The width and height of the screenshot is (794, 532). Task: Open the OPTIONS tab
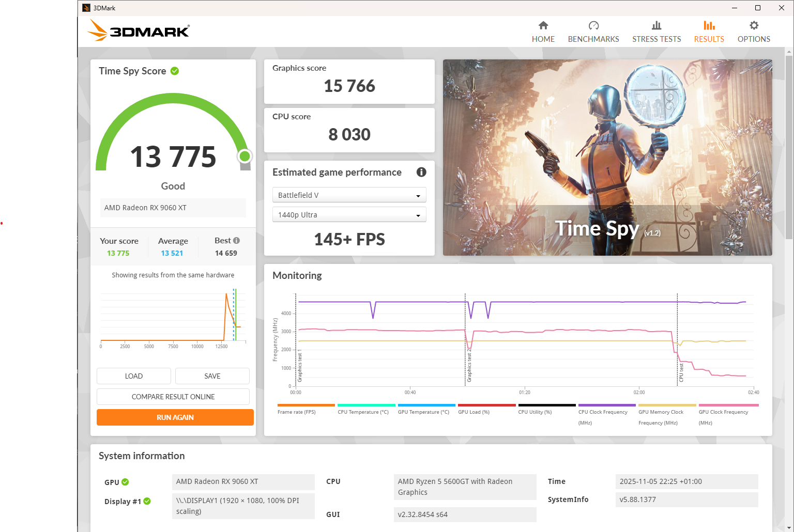[754, 32]
